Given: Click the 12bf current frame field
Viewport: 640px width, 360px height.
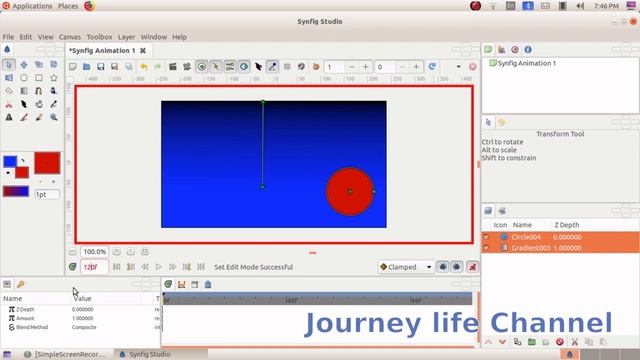Looking at the screenshot, I should pos(94,267).
